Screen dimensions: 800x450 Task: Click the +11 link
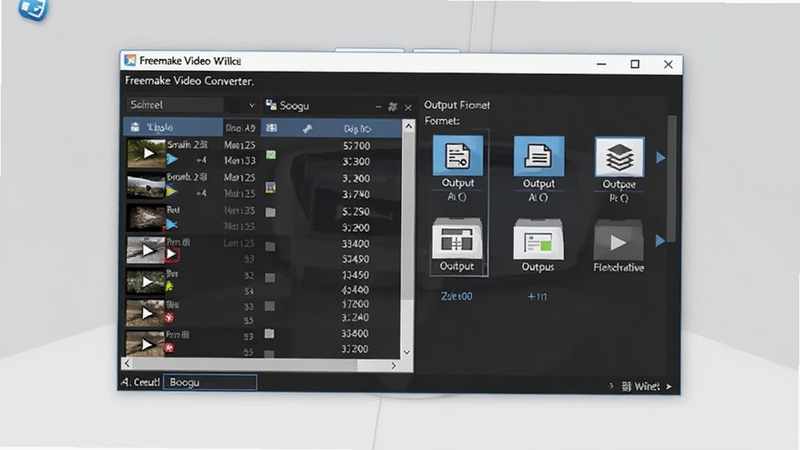[537, 296]
